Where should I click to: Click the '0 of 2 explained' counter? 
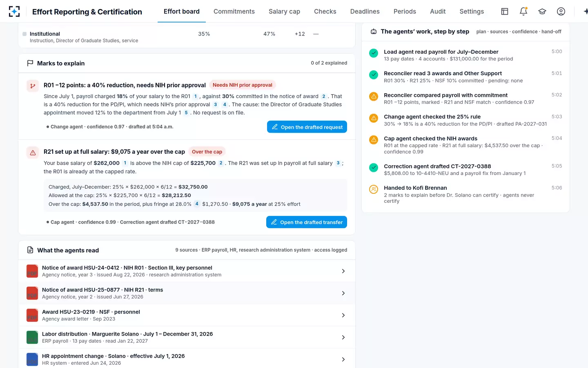coord(329,63)
